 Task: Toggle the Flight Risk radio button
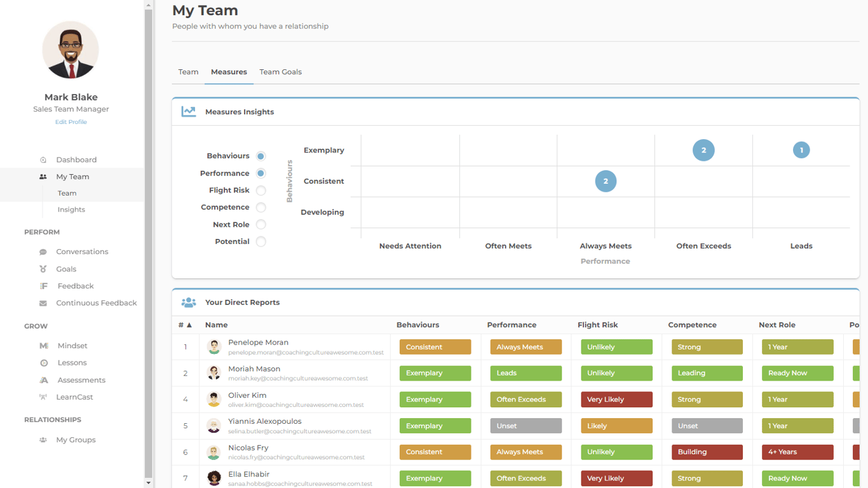click(x=261, y=191)
